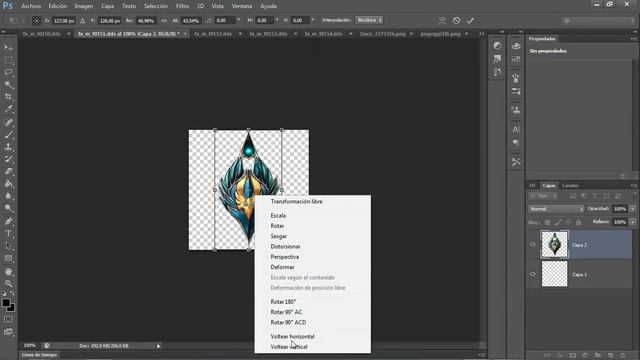Select the Eyedropper tool
This screenshot has width=640, height=360.
[x=8, y=109]
